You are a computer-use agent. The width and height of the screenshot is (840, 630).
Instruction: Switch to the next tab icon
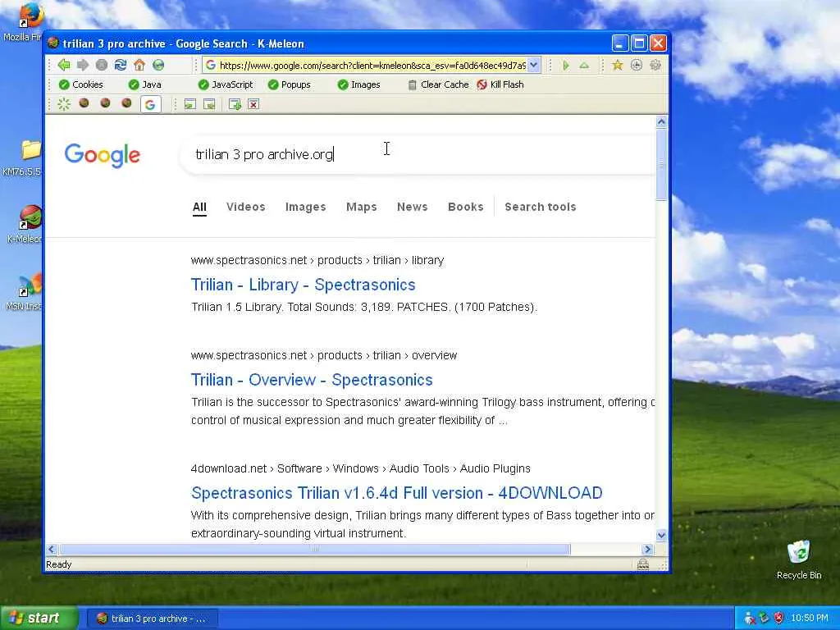pyautogui.click(x=209, y=104)
